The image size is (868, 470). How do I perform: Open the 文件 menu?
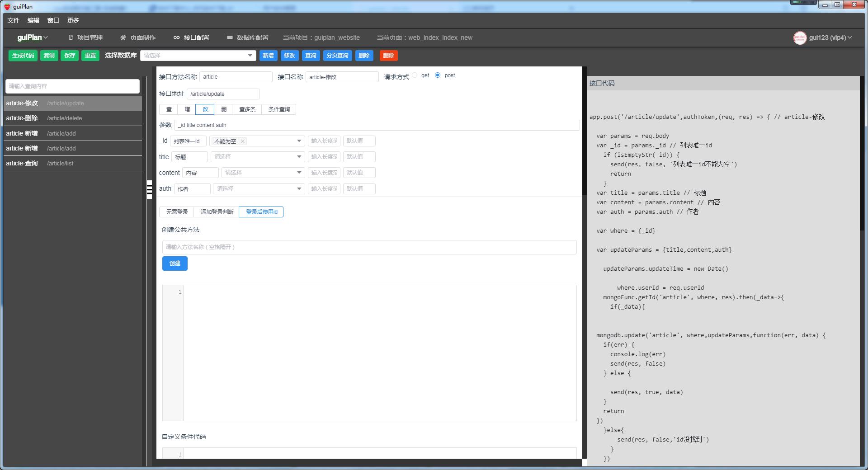click(14, 20)
